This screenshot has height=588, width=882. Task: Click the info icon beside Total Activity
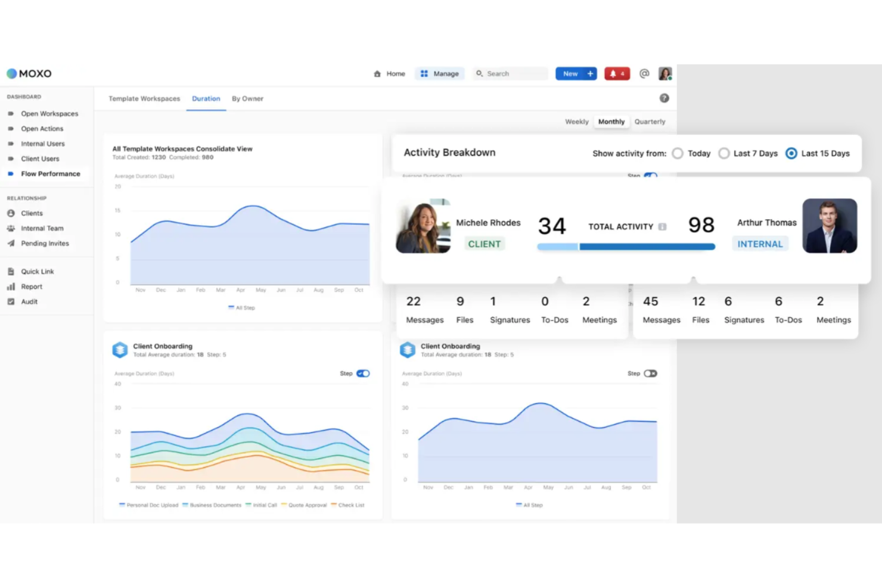[662, 227]
